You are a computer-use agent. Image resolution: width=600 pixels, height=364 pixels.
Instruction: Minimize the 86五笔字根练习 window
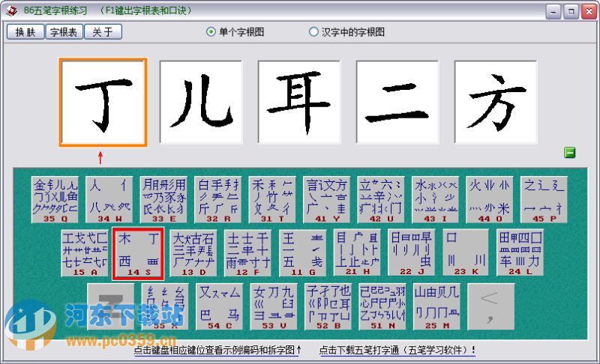553,11
